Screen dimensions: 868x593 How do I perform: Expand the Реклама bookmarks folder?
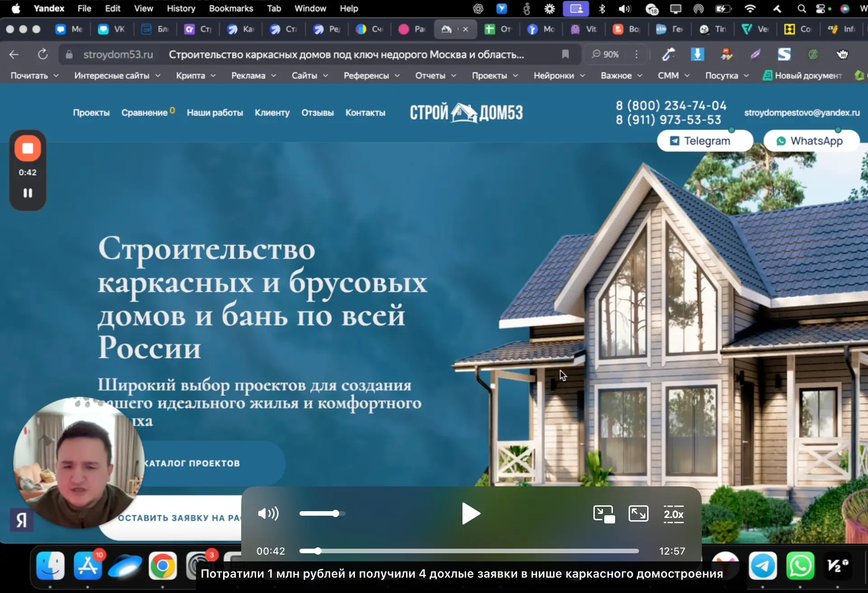pyautogui.click(x=253, y=75)
